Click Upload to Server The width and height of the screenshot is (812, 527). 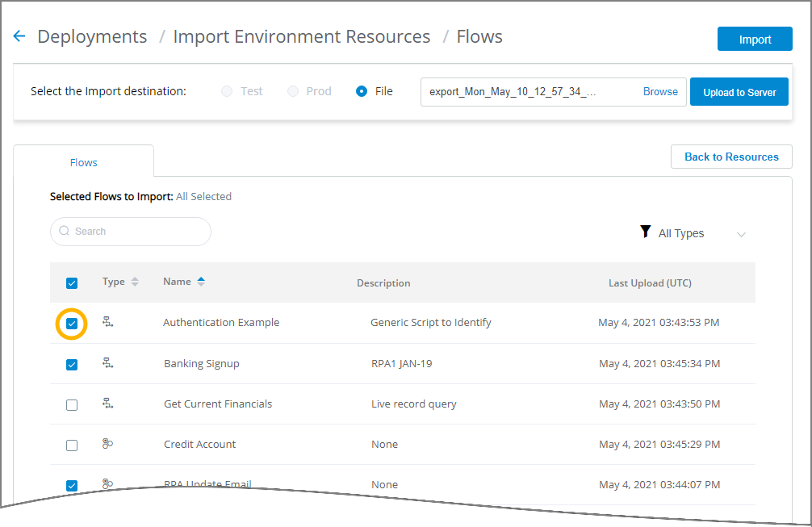coord(739,92)
